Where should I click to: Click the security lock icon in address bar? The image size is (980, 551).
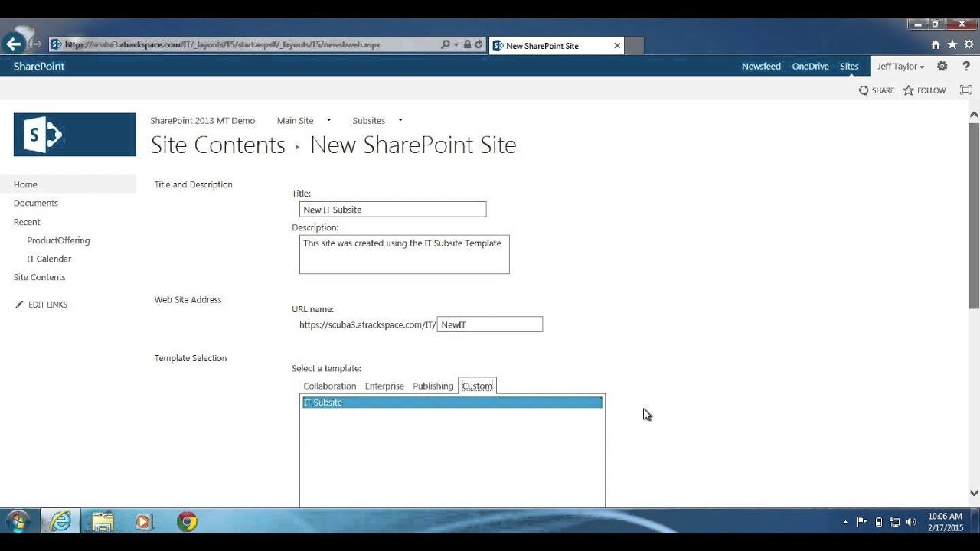coord(468,45)
